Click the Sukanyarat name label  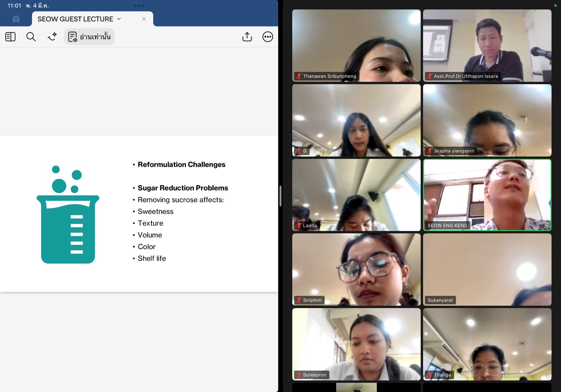tap(440, 300)
